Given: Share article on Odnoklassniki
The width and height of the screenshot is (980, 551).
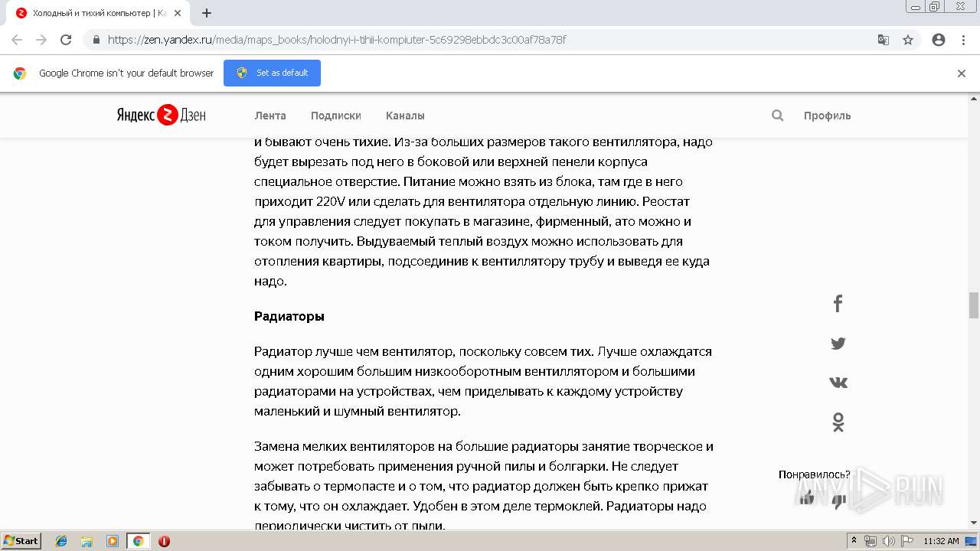Looking at the screenshot, I should [838, 422].
